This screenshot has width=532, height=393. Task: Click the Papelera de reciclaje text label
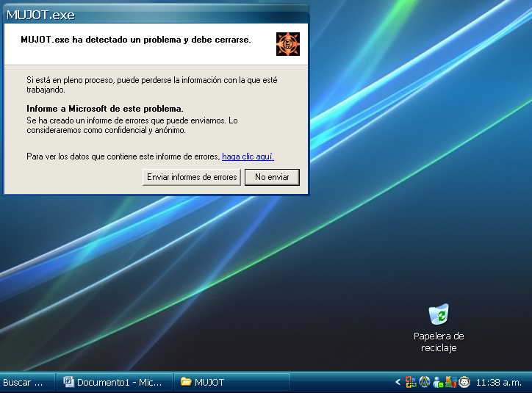439,342
